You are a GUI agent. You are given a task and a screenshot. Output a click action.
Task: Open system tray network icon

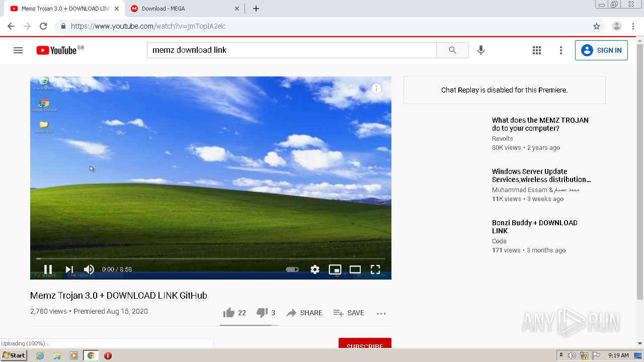pos(584,355)
